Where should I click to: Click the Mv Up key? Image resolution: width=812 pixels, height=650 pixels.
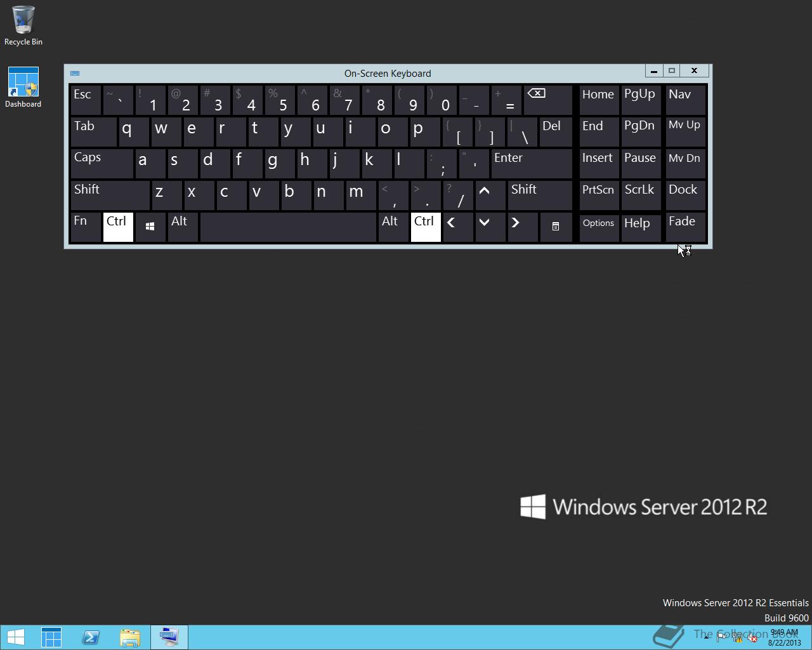tap(685, 131)
